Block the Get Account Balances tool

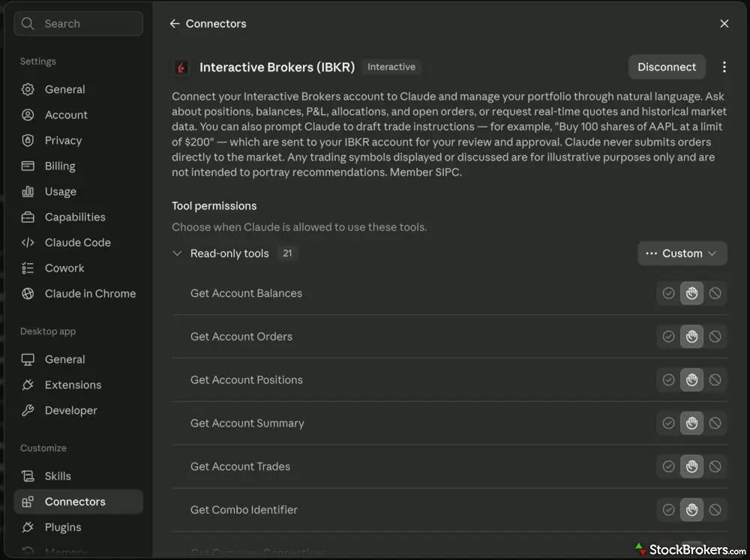(x=715, y=293)
